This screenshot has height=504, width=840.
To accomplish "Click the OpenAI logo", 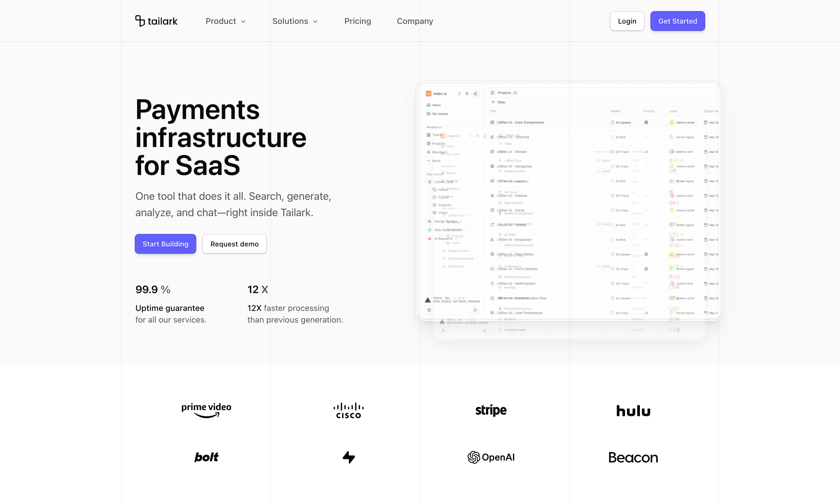I will click(491, 457).
